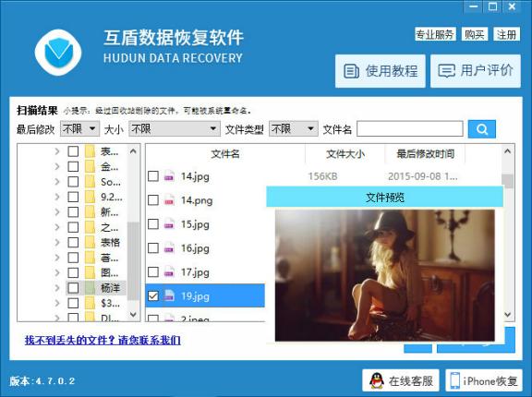Expand the $3... folder node
Viewport: 532px width, 397px height.
pyautogui.click(x=57, y=303)
